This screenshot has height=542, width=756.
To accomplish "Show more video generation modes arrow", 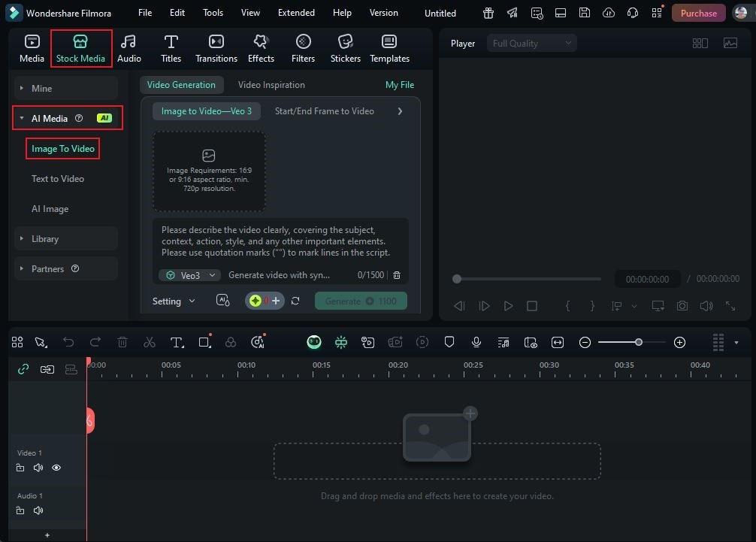I will [400, 111].
